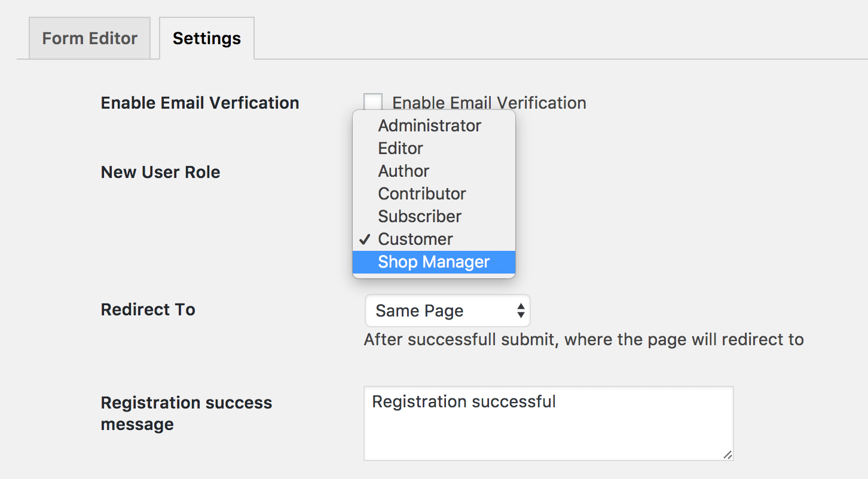Click the New User Role label

point(160,171)
